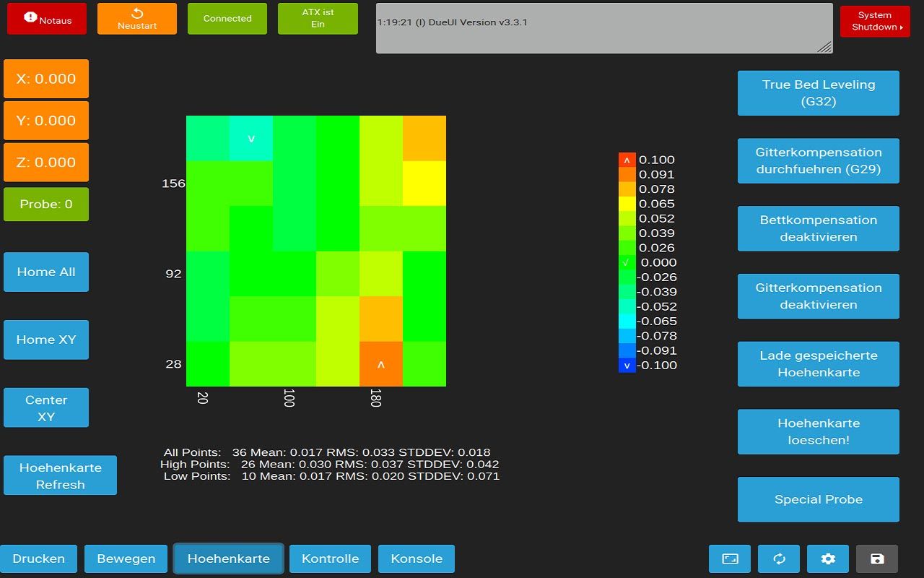Click the Notaus emergency stop button
The width and height of the screenshot is (924, 578).
click(47, 19)
